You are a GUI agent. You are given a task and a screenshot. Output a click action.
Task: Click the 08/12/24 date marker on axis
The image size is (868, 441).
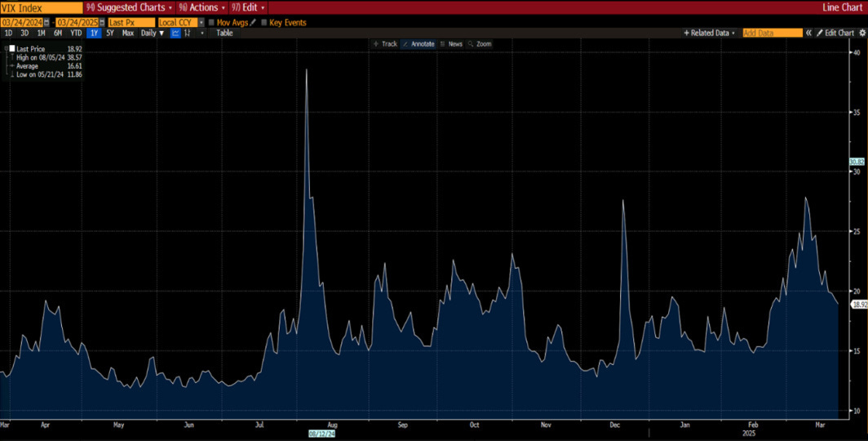(321, 435)
